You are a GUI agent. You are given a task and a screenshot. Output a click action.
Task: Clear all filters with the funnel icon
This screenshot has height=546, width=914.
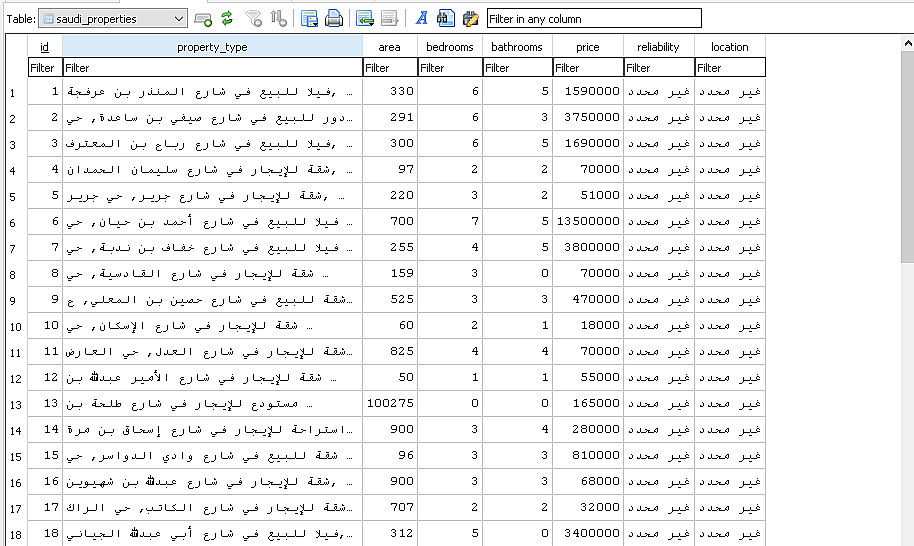pos(254,19)
